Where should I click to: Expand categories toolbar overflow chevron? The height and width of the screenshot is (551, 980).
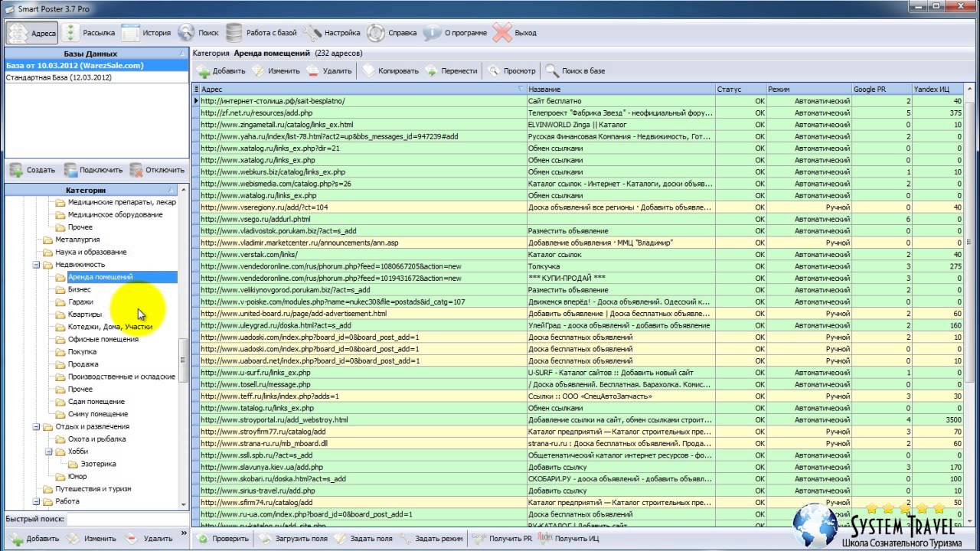[184, 534]
